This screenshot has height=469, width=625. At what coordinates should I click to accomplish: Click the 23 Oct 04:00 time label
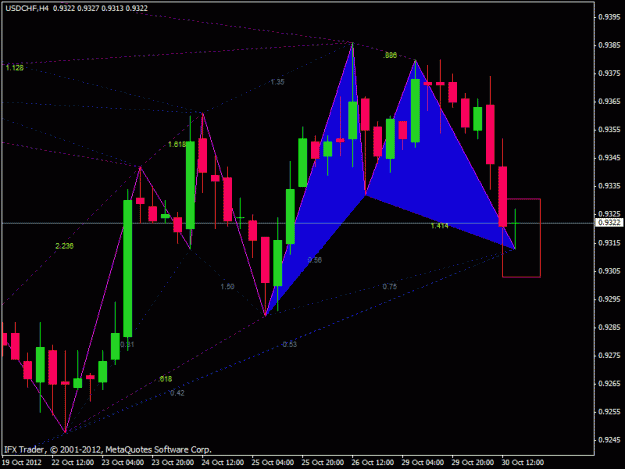coord(122,462)
